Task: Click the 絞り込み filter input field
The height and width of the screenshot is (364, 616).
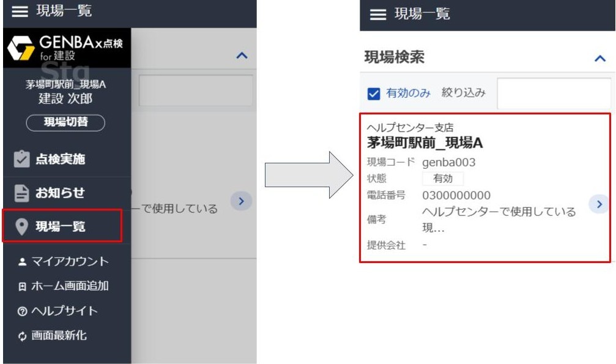Action: 554,94
